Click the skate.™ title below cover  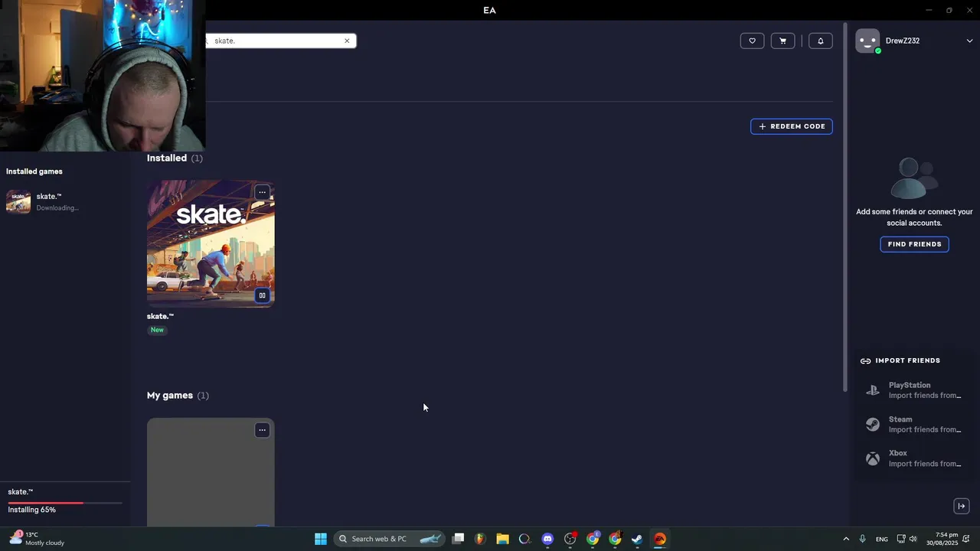pos(160,316)
